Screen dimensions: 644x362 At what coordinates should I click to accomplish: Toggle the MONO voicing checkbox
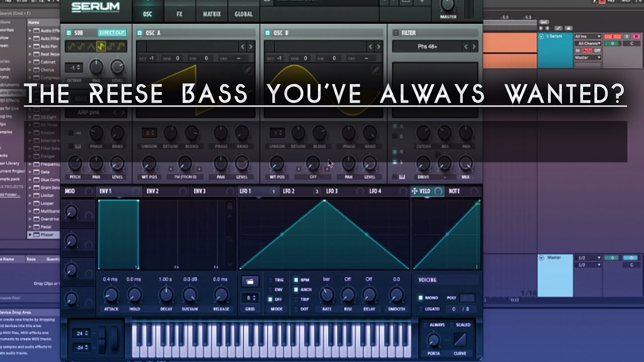point(421,298)
